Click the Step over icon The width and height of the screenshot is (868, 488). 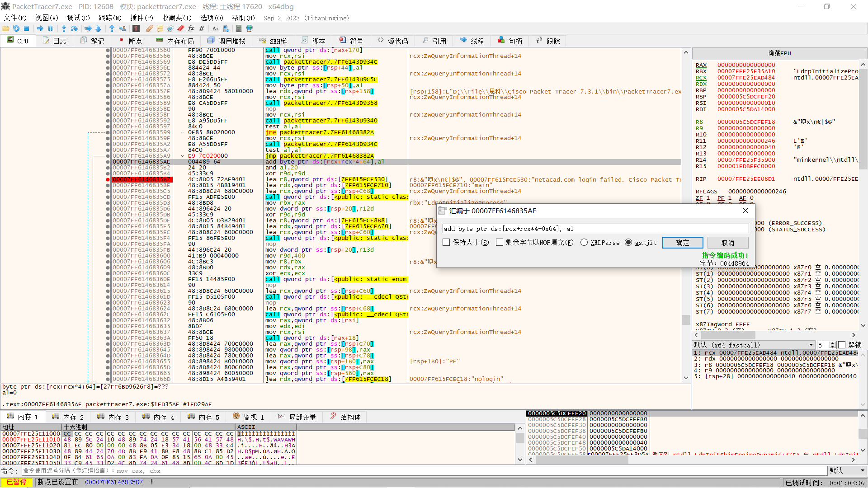pyautogui.click(x=75, y=28)
